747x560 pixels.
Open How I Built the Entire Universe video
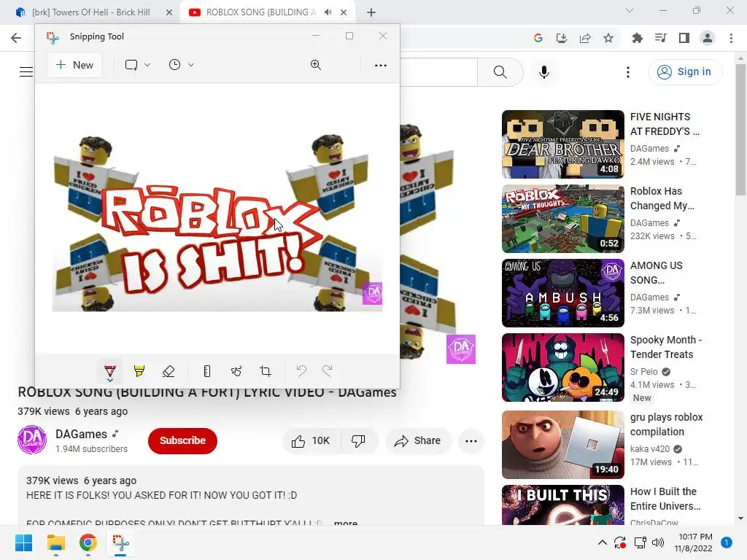coord(665,499)
